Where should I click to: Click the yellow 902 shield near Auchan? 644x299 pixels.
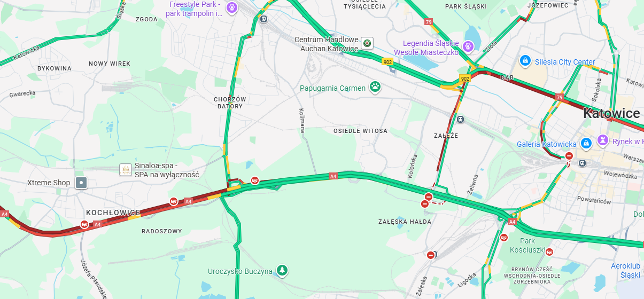click(x=388, y=62)
